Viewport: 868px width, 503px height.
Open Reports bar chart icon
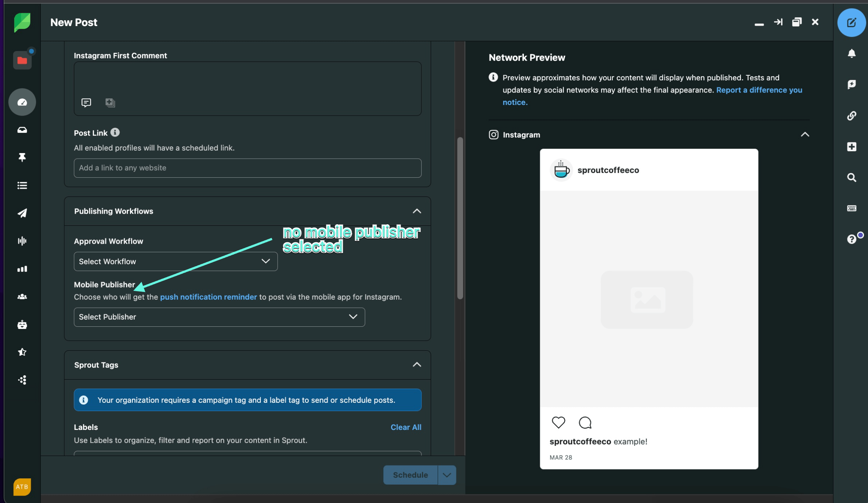point(22,269)
